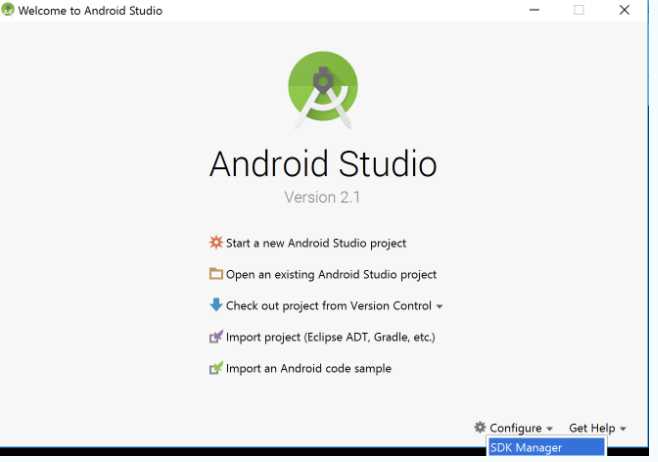Select SDK Manager from Configure menu
This screenshot has height=462, width=658.
(x=546, y=447)
